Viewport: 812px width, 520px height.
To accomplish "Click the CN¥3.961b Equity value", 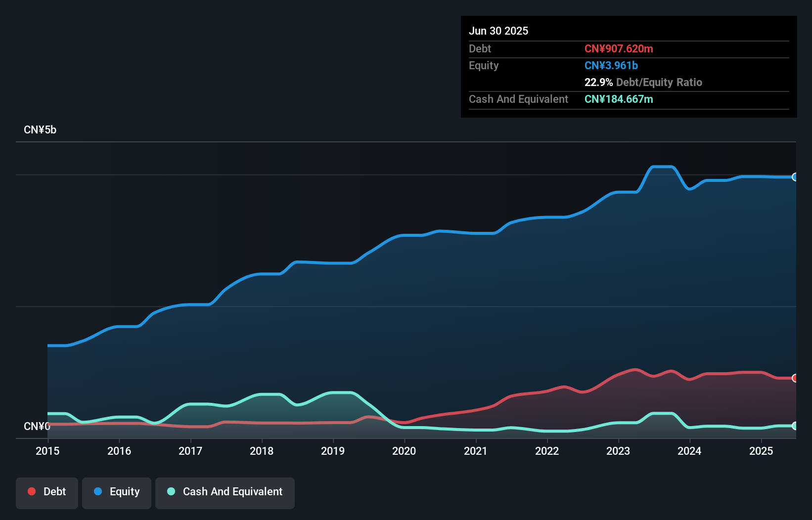I will coord(611,65).
